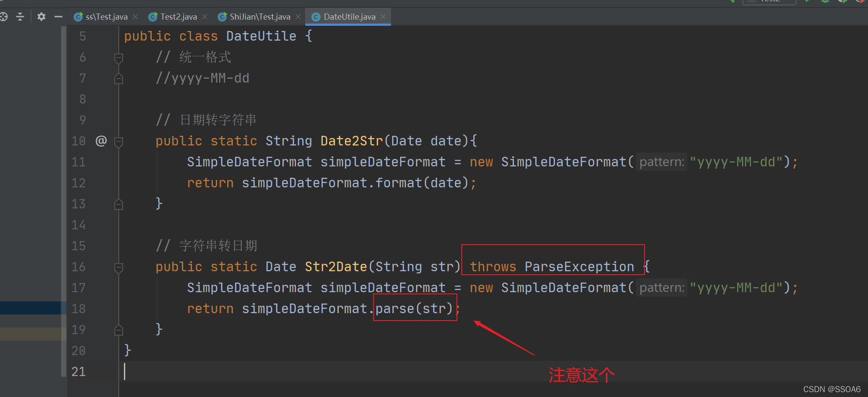Image resolution: width=868 pixels, height=397 pixels.
Task: Select the DateUtile.java tab
Action: coord(349,17)
